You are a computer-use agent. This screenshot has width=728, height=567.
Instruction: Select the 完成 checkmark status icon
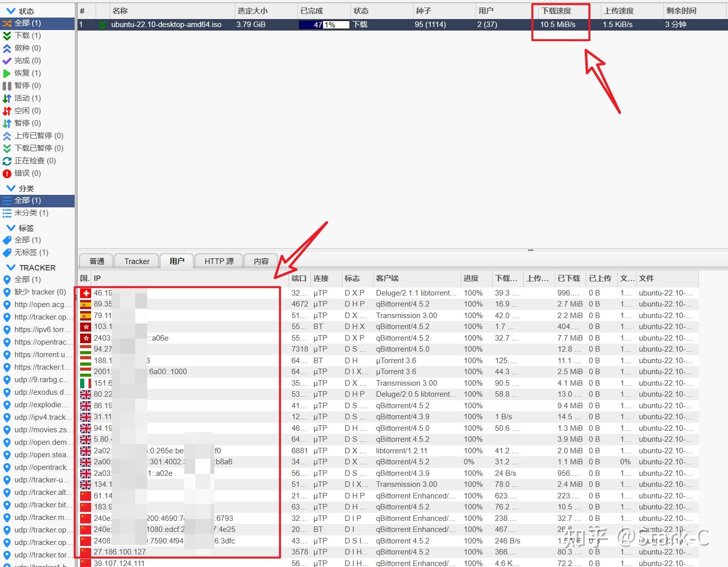click(x=7, y=61)
